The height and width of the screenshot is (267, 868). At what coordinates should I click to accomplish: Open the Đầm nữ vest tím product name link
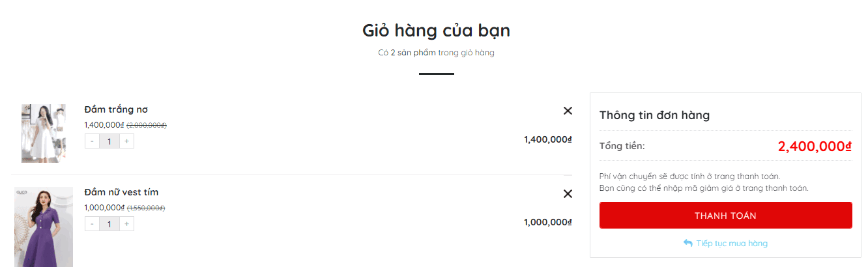(121, 192)
